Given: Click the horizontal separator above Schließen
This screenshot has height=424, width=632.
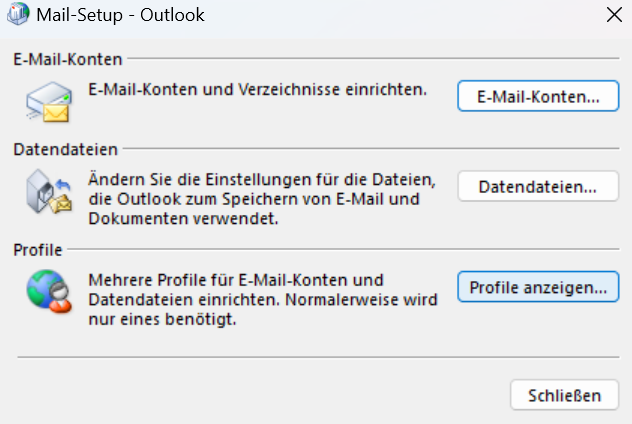Looking at the screenshot, I should 318,357.
